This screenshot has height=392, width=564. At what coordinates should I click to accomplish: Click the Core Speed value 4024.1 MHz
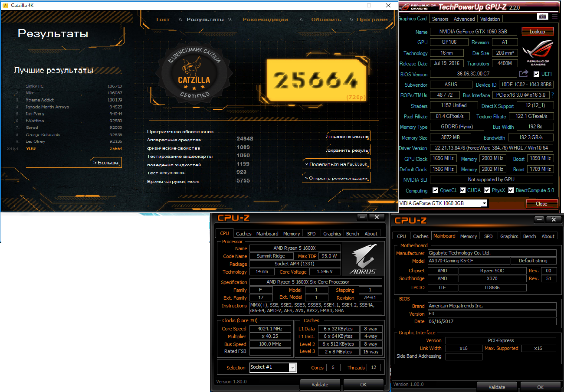[270, 329]
